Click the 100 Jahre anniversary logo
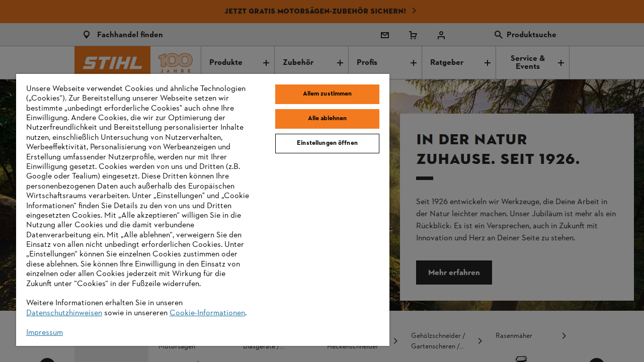 175,62
